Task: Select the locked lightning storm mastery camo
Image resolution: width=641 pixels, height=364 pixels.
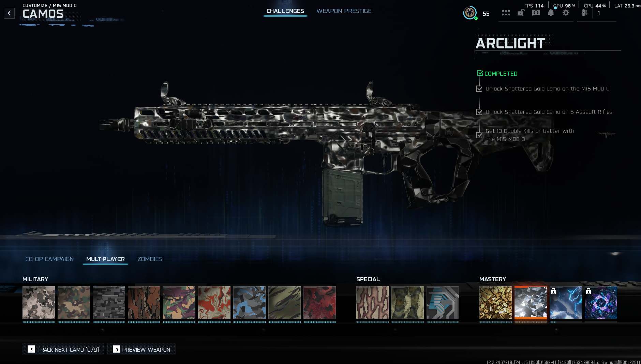Action: (x=566, y=303)
